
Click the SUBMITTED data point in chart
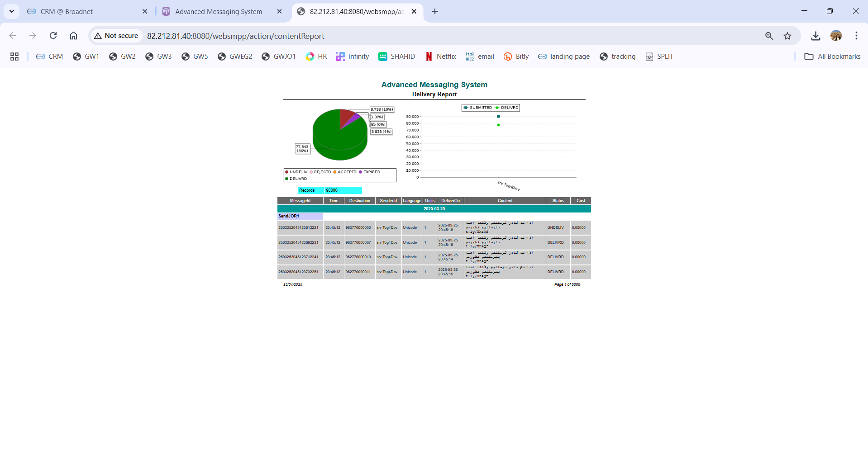(x=498, y=117)
